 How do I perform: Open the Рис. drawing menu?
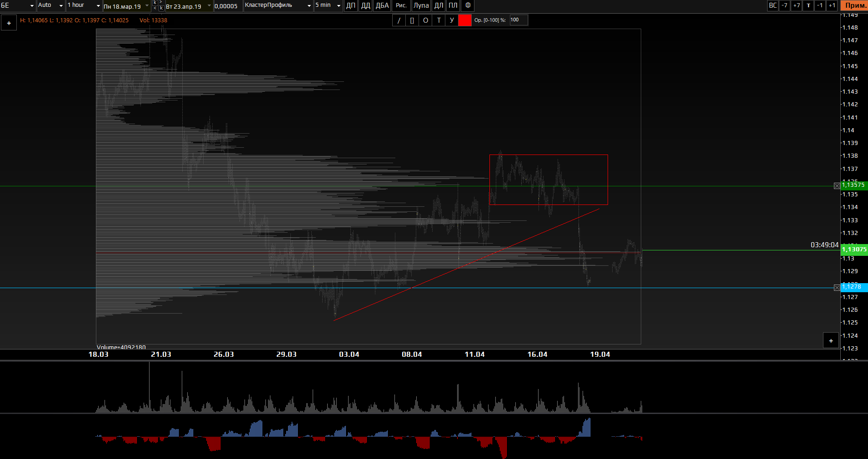pos(401,5)
